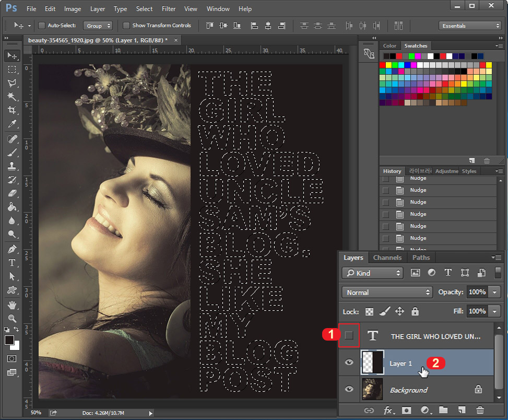
Task: Create a new layer icon in Layers panel
Action: point(462,410)
